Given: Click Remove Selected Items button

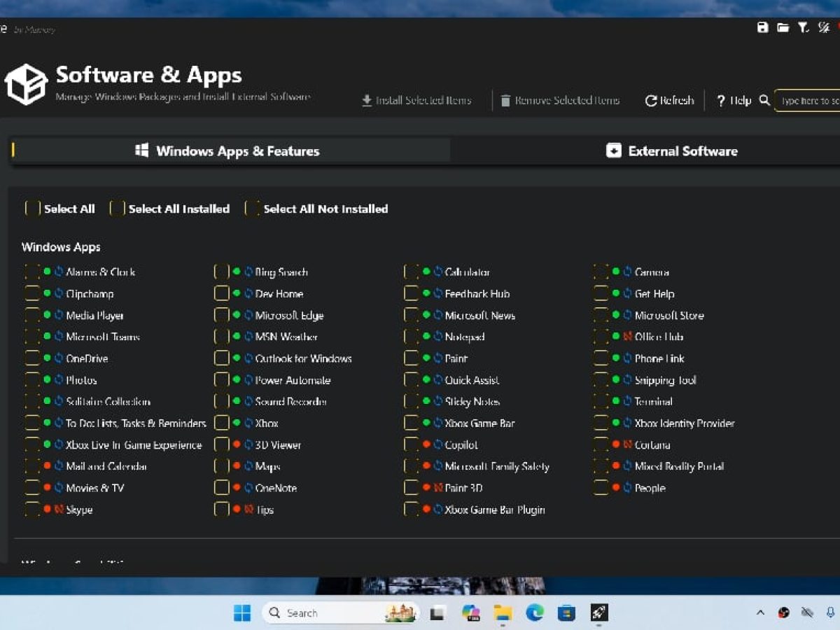Looking at the screenshot, I should (x=560, y=101).
